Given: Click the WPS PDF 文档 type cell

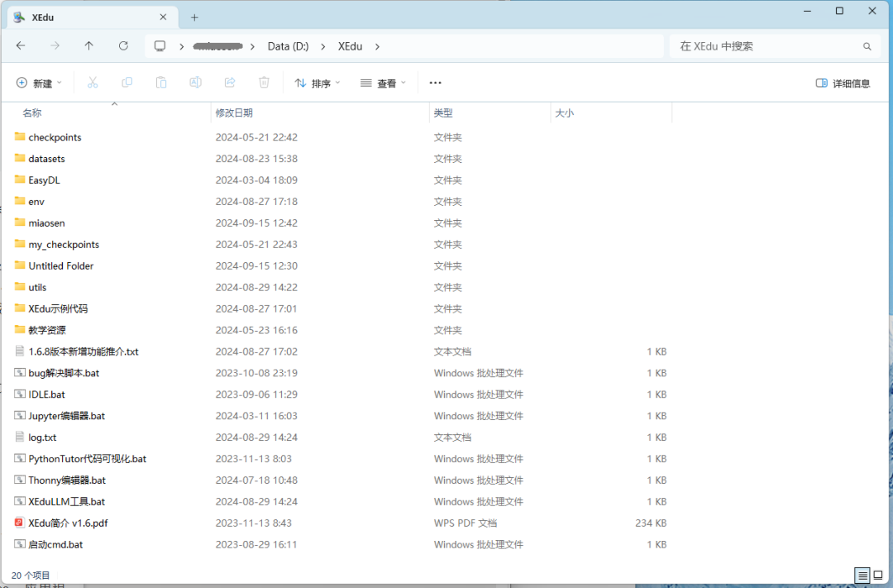Looking at the screenshot, I should [x=466, y=523].
